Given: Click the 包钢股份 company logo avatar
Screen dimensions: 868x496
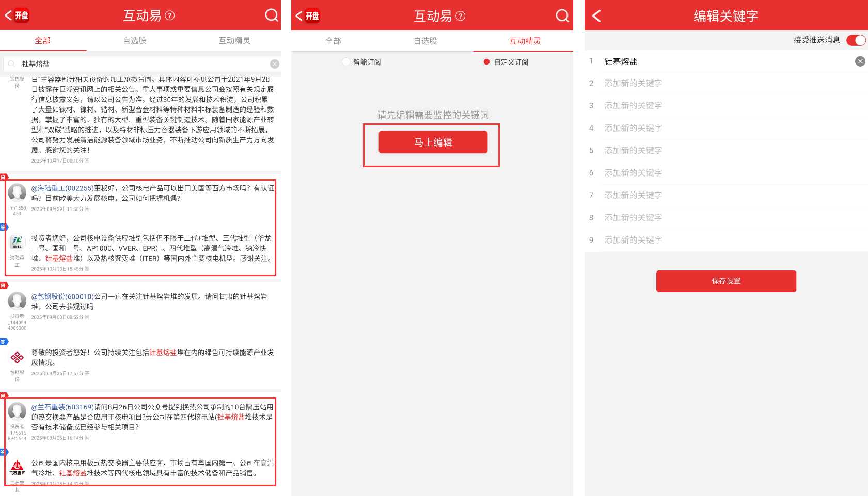Looking at the screenshot, I should click(17, 357).
